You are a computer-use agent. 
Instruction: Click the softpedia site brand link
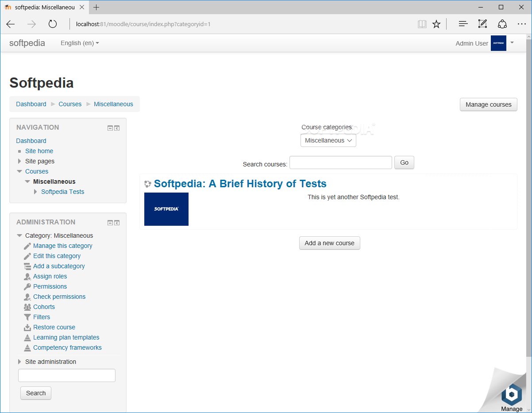pos(27,43)
